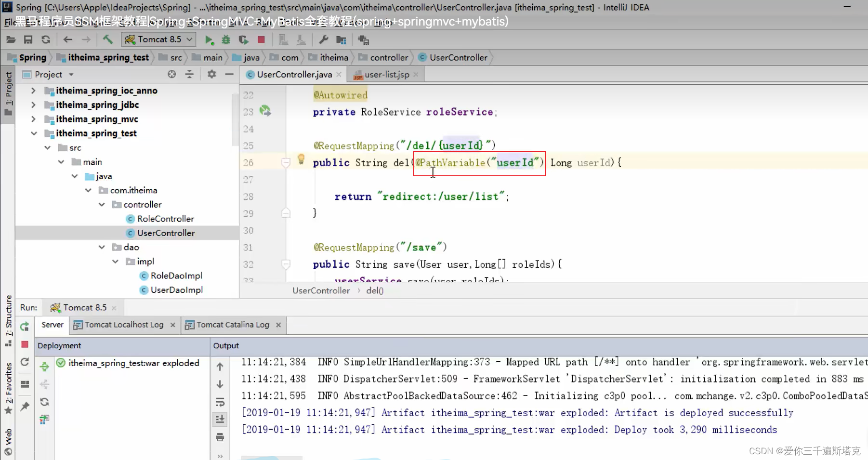Toggle the 1: Project side tool window
The image size is (868, 460).
pos(8,94)
